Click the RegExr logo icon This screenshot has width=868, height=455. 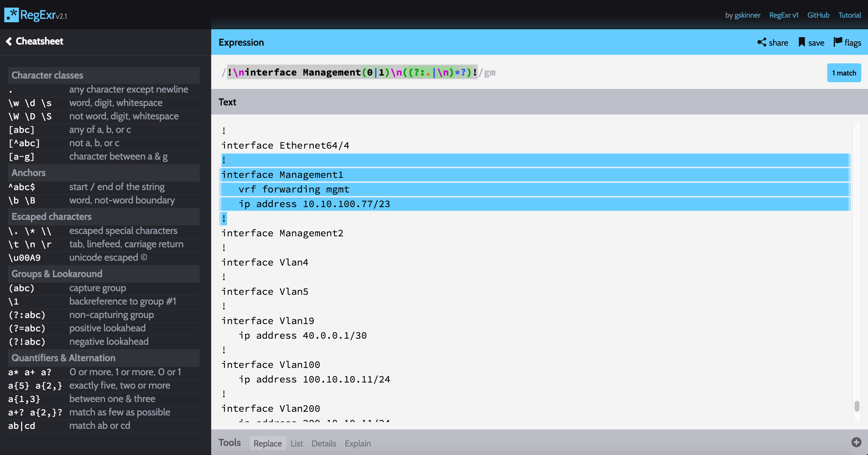[12, 15]
